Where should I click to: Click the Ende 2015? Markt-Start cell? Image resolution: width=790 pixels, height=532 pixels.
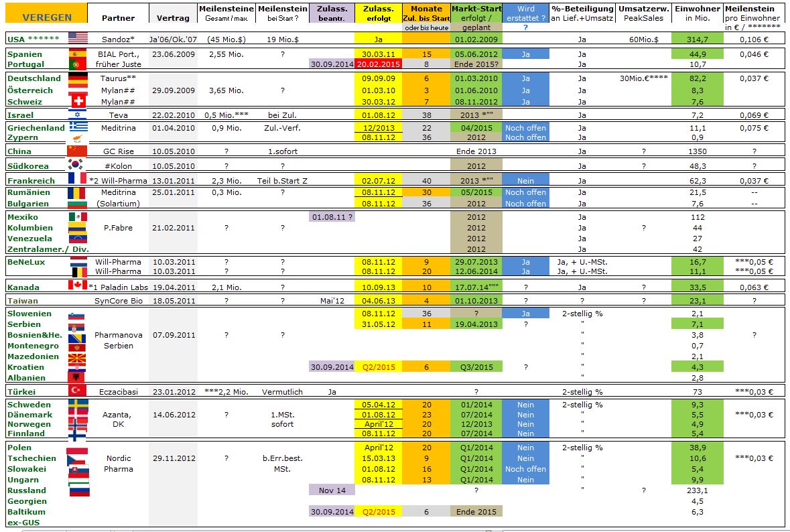click(476, 64)
